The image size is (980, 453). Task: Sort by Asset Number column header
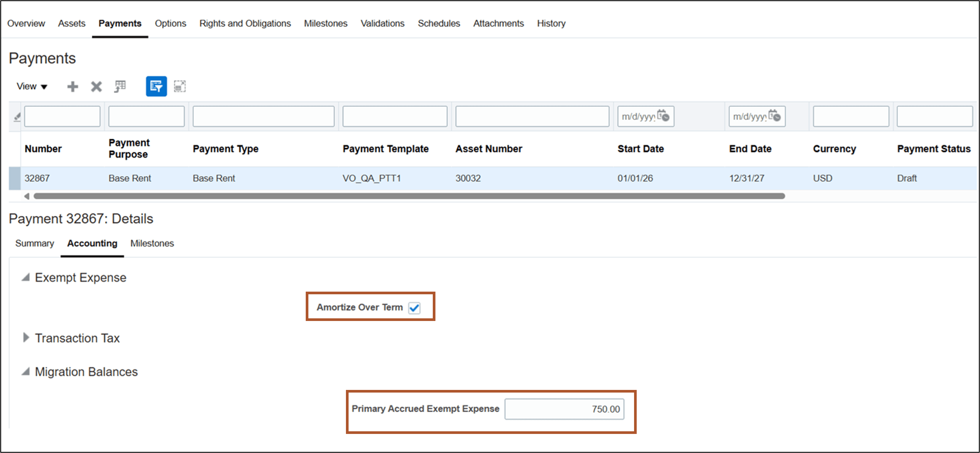point(489,149)
